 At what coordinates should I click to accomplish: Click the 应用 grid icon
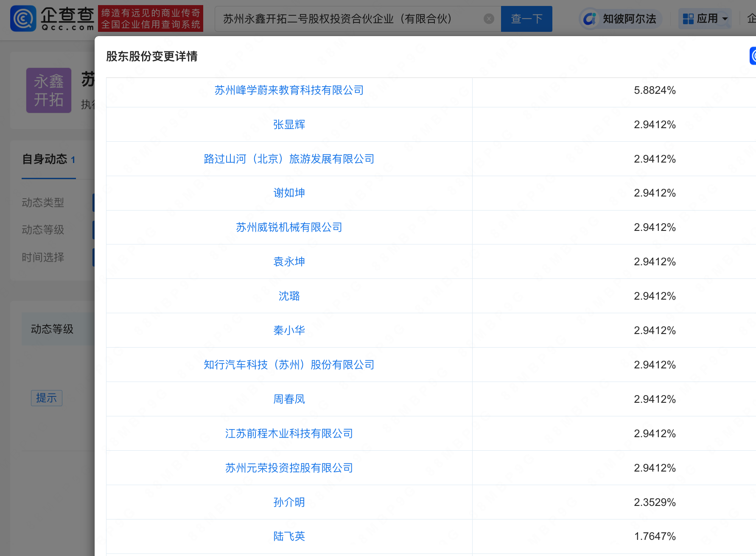point(688,19)
